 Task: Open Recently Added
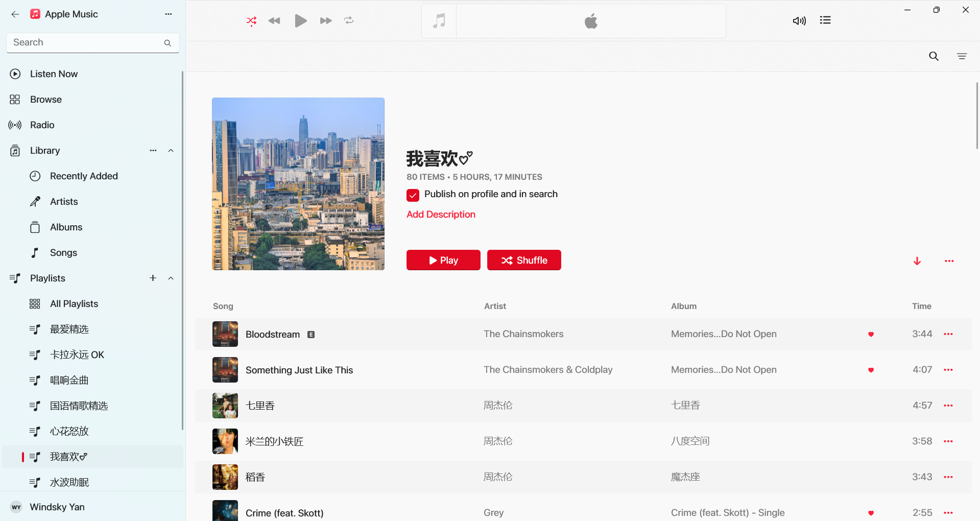[x=92, y=176]
